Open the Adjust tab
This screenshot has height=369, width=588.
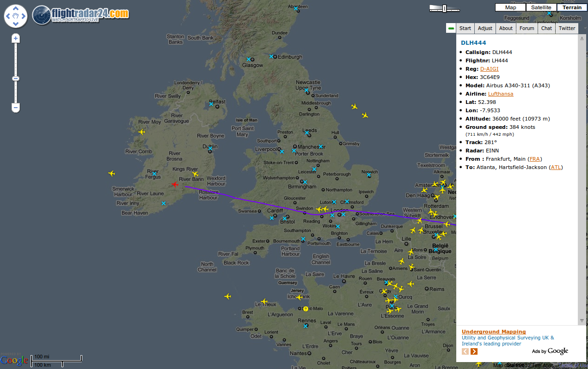pos(485,28)
